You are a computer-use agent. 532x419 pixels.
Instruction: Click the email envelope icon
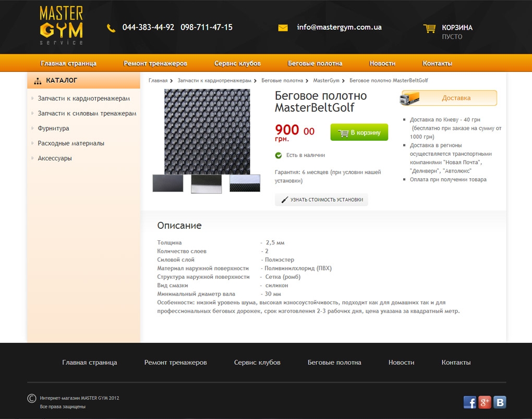pos(283,28)
